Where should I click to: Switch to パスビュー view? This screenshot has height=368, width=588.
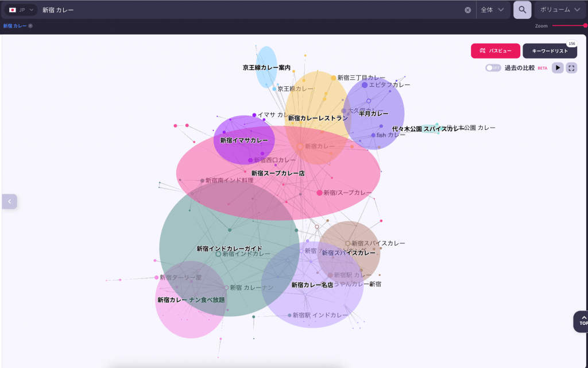(495, 51)
